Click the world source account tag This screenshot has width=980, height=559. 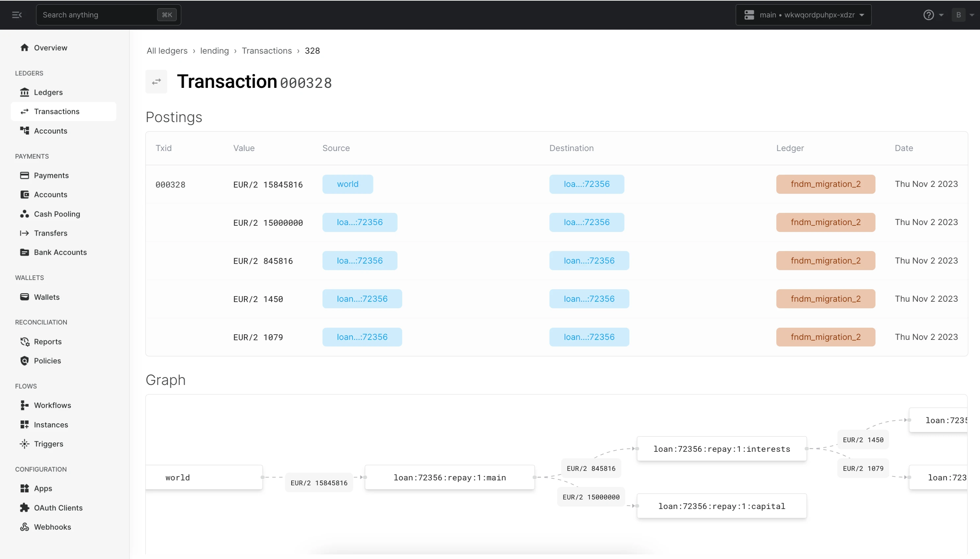pyautogui.click(x=348, y=184)
